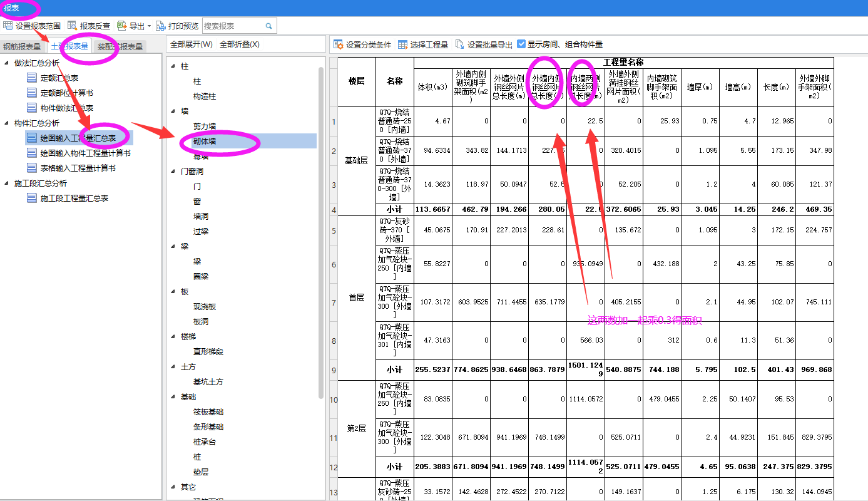Viewport: 868px width, 501px height.
Task: Collapse the 墙 category group
Action: pyautogui.click(x=174, y=111)
